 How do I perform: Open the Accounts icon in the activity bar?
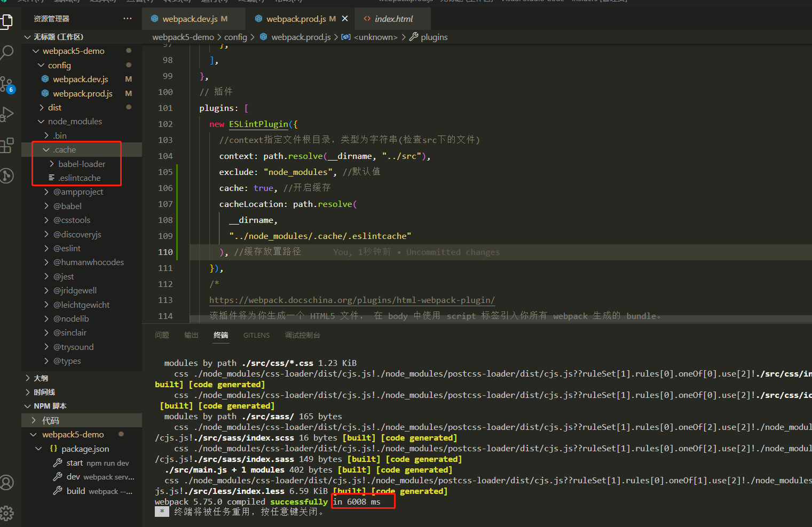(x=7, y=482)
